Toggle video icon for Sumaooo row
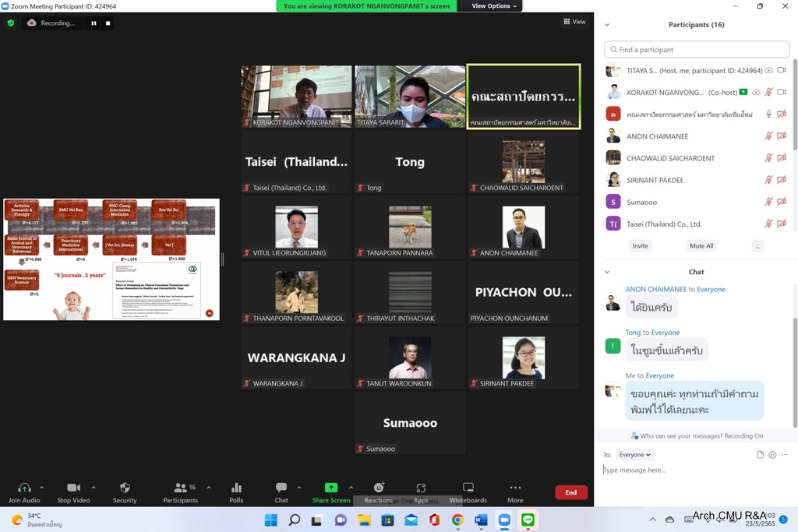798x532 pixels. (782, 202)
